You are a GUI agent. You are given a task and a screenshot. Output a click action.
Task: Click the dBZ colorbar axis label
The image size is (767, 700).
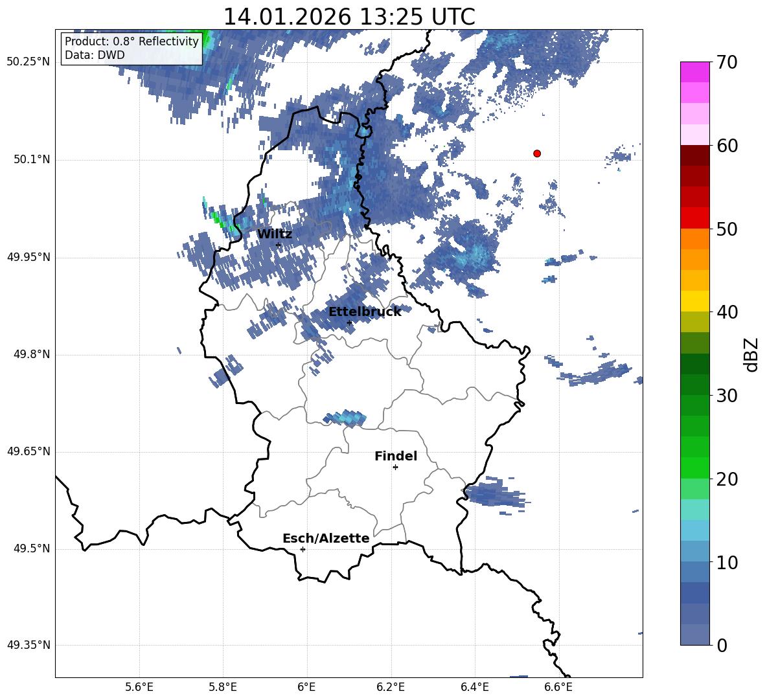tap(751, 355)
